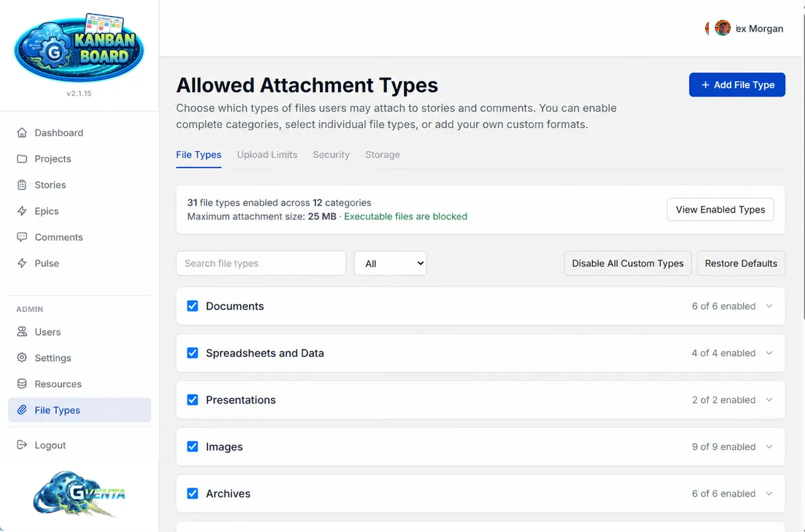Click the '6 of 6 enabled' Documents count

(724, 306)
